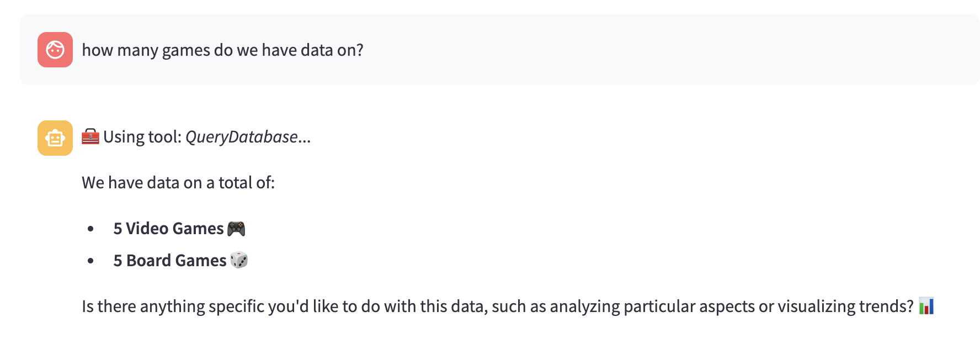This screenshot has width=980, height=338.
Task: Select the italic QueryDatabase tool name
Action: 242,137
